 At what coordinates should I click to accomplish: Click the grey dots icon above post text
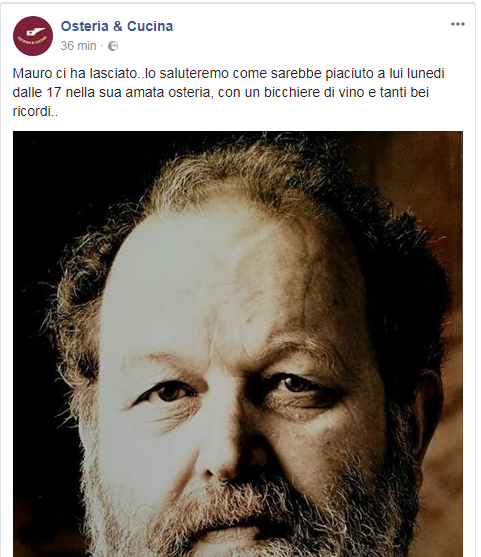tap(458, 24)
